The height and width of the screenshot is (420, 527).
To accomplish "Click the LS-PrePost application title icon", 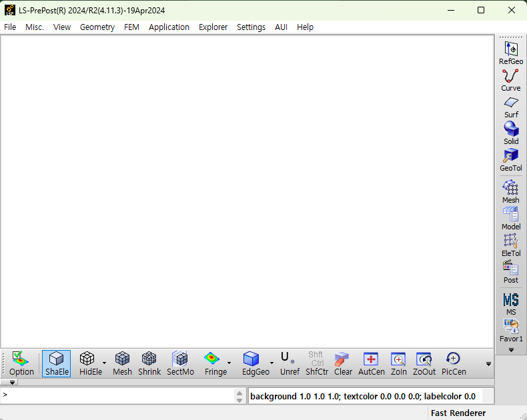I will [x=10, y=10].
